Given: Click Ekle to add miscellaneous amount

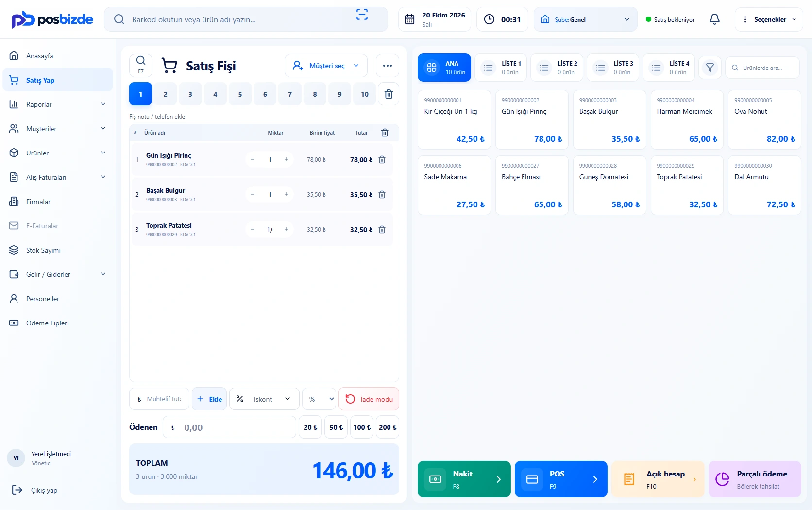Looking at the screenshot, I should (209, 399).
